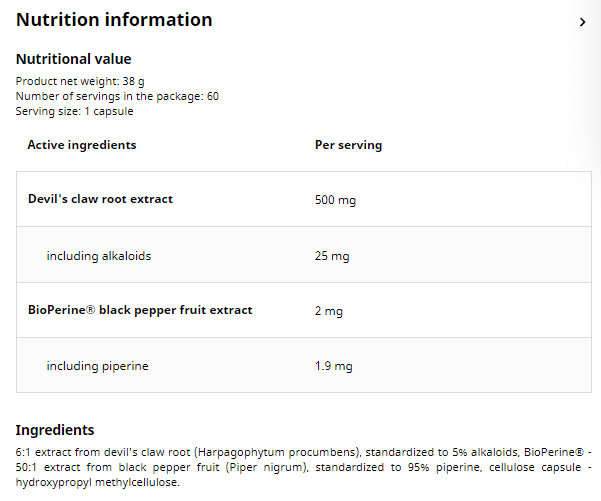Select the including piperine row
Screen dimensions: 601x501
coord(97,366)
